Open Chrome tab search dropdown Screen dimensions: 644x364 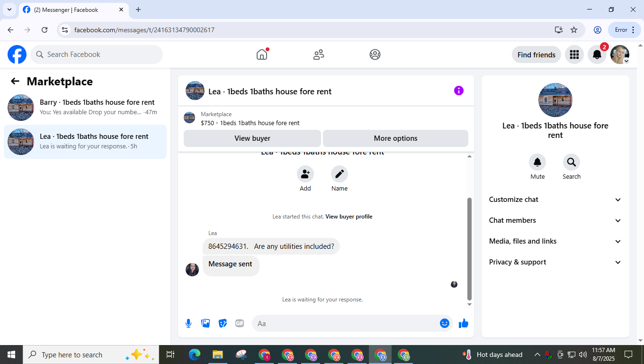click(x=9, y=9)
